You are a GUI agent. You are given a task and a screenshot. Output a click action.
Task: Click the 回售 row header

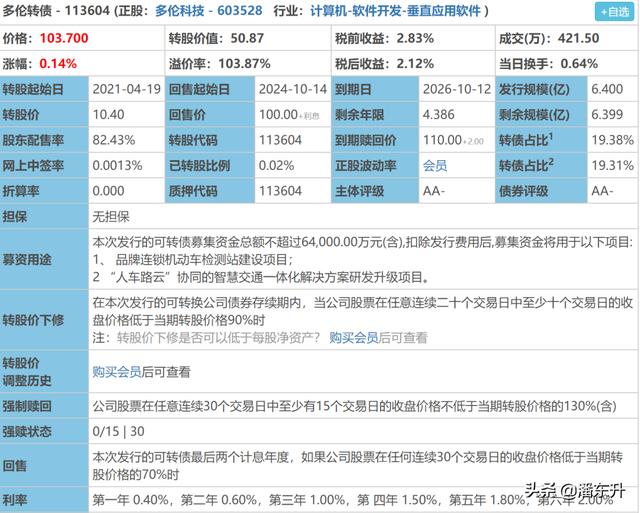[x=44, y=466]
